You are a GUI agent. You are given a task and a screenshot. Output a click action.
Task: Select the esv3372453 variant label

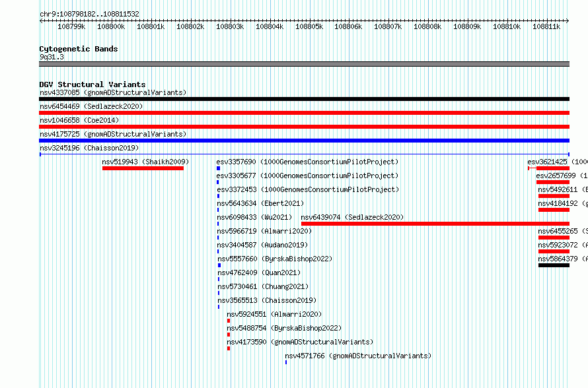[308, 189]
